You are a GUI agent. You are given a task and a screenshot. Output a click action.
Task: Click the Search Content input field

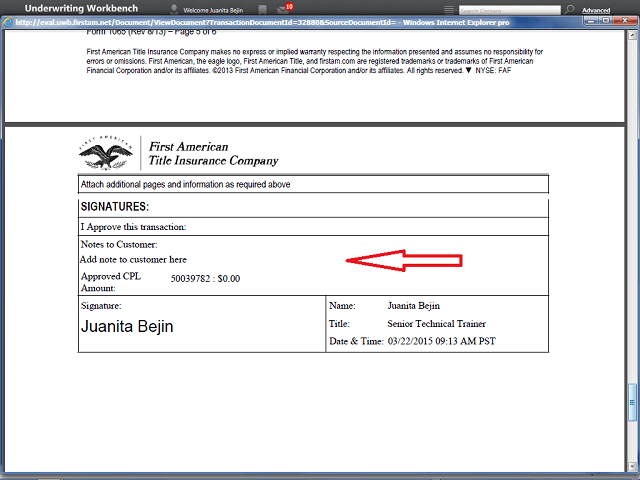[x=509, y=10]
